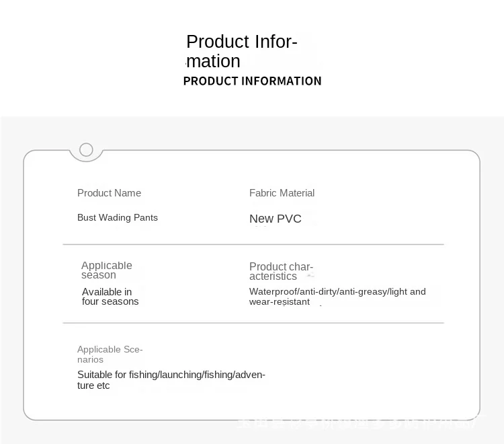Click the 'wear-resistant' text

pyautogui.click(x=280, y=302)
